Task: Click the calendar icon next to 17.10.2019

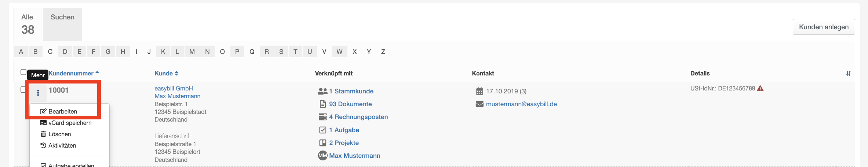Action: [479, 91]
